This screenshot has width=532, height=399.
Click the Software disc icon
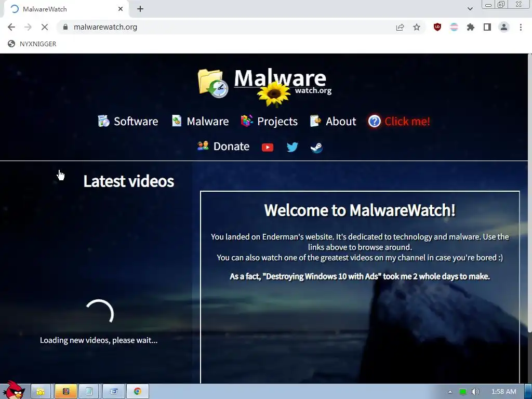coord(103,121)
